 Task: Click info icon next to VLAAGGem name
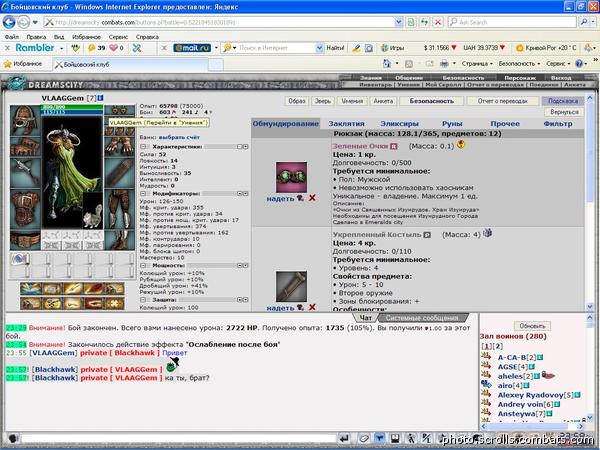100,98
